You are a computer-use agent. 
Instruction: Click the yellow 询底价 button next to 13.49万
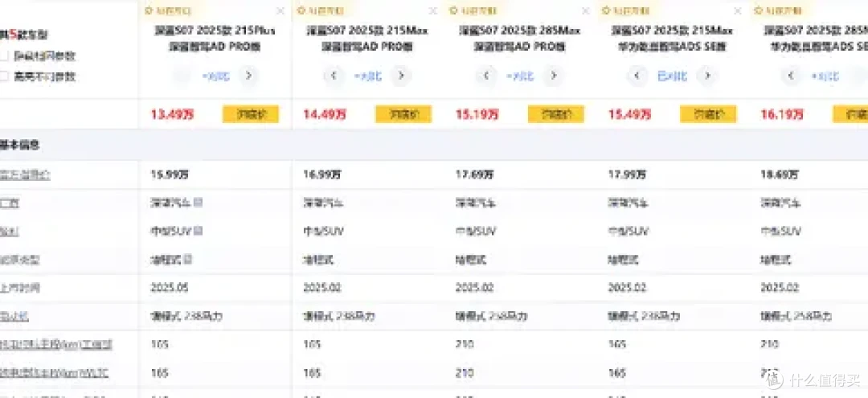(251, 114)
